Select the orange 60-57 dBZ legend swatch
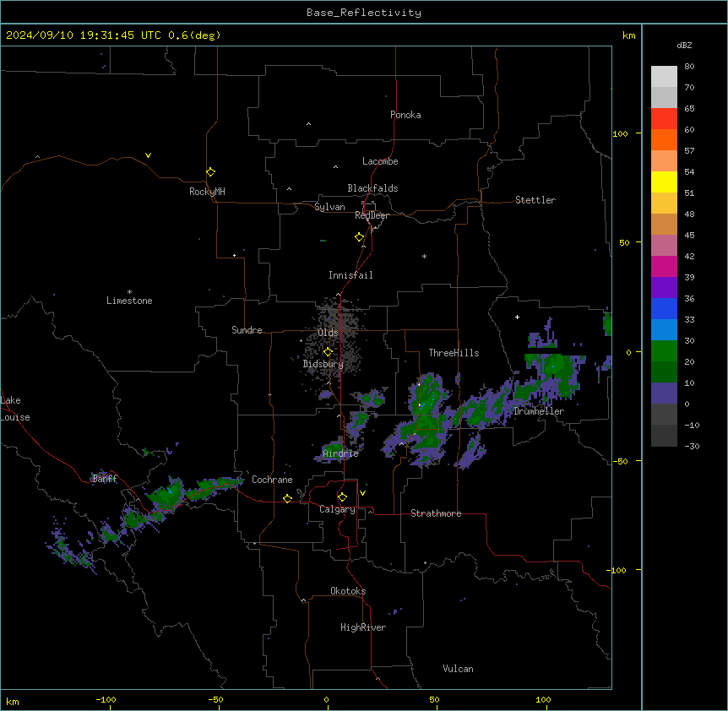Viewport: 728px width, 711px height. [664, 139]
